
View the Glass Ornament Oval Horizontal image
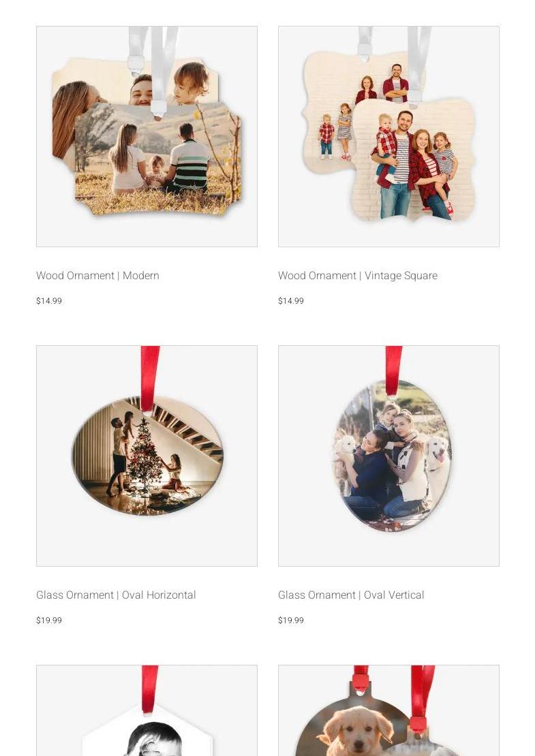tap(147, 456)
